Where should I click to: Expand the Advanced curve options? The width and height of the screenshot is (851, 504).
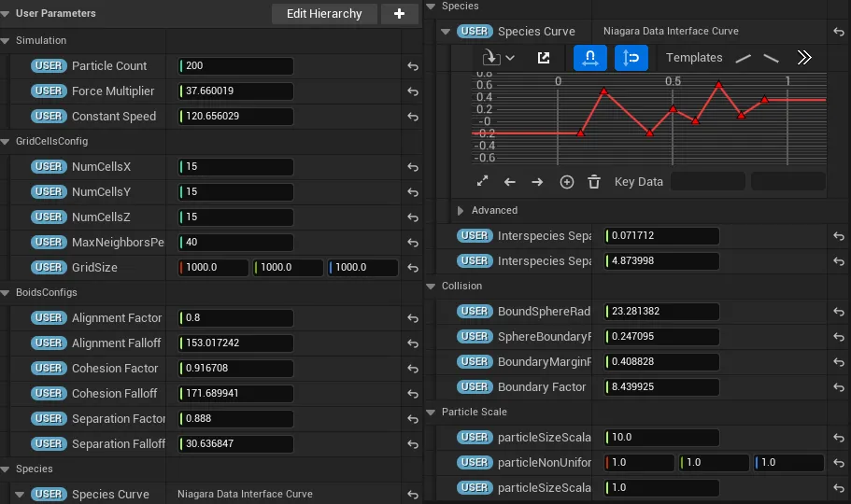point(461,211)
